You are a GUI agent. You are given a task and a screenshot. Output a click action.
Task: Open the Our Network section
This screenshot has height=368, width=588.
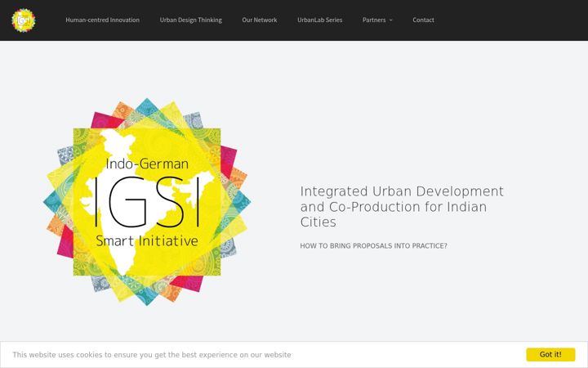pos(260,20)
